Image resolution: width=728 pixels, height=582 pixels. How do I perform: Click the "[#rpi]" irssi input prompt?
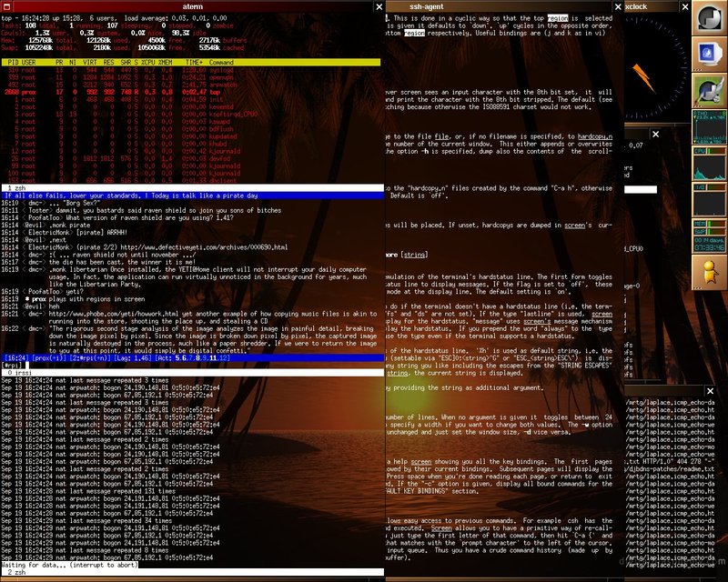[x=12, y=366]
